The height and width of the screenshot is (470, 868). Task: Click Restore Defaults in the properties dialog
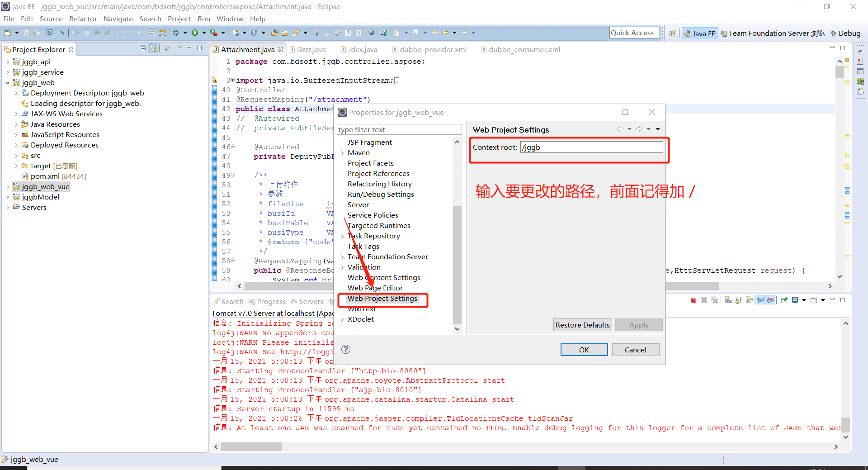click(x=582, y=325)
